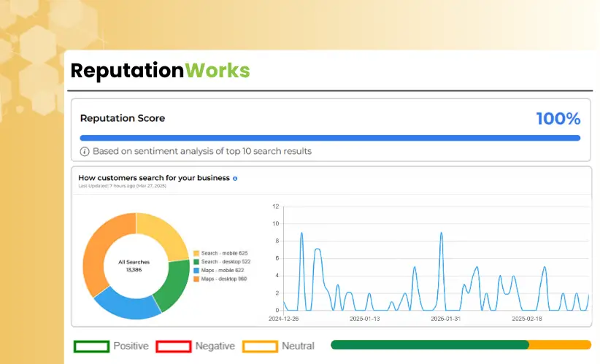Click 'Based on sentiment analysis' note text
Viewport: 600px width, 364px height.
pyautogui.click(x=202, y=152)
